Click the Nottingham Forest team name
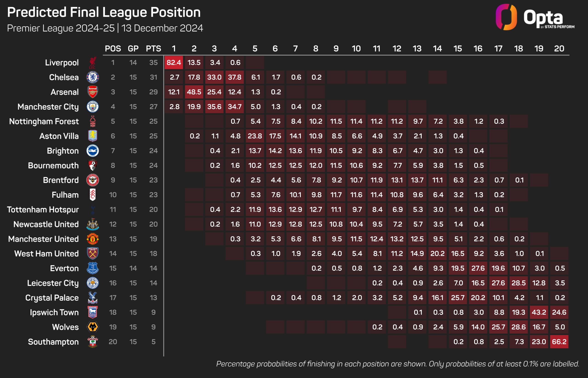 click(x=44, y=121)
